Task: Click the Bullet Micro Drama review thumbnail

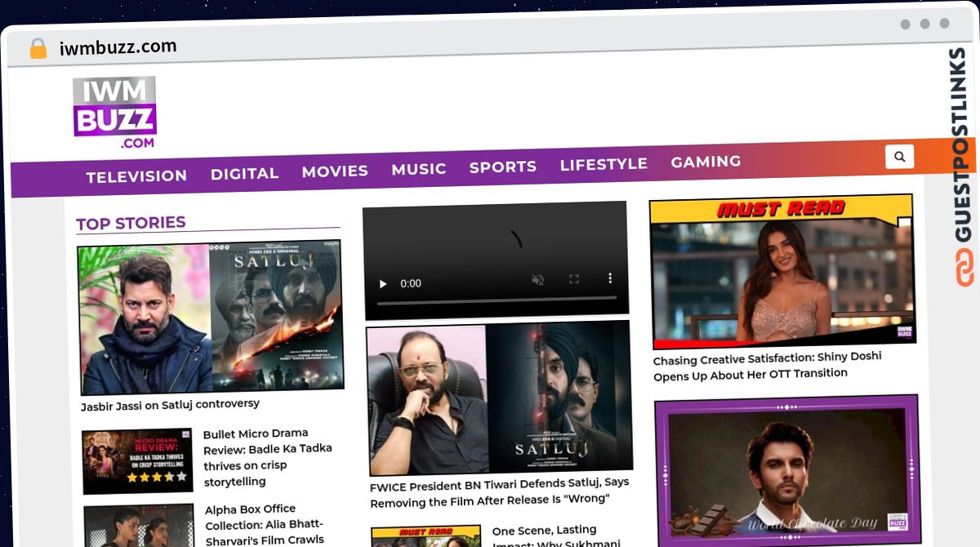Action: tap(138, 461)
